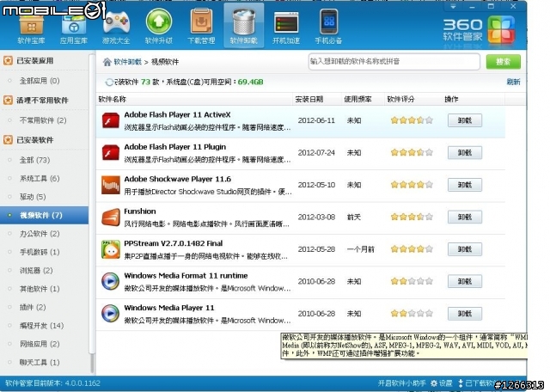Click the 软件卸载 breadcrumb link

127,62
